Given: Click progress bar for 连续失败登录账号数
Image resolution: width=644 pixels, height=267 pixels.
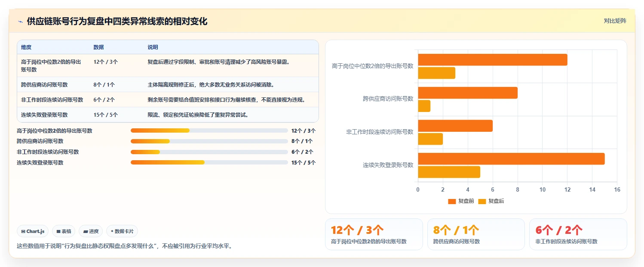Looking at the screenshot, I should pos(209,162).
